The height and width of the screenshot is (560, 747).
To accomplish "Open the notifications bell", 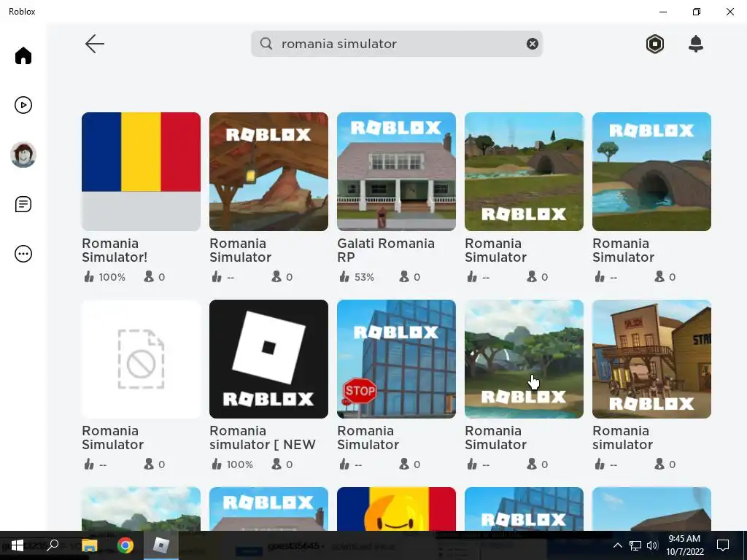I will point(695,44).
